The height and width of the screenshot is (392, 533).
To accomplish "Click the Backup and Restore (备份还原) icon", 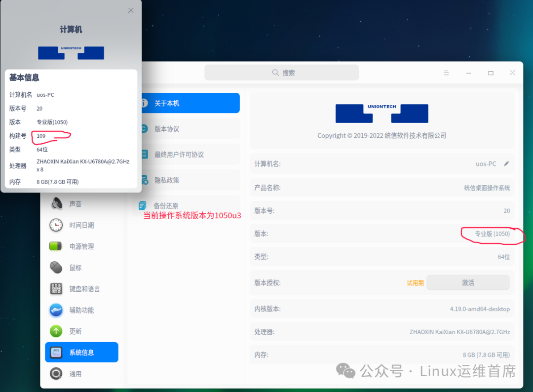I will [x=142, y=206].
